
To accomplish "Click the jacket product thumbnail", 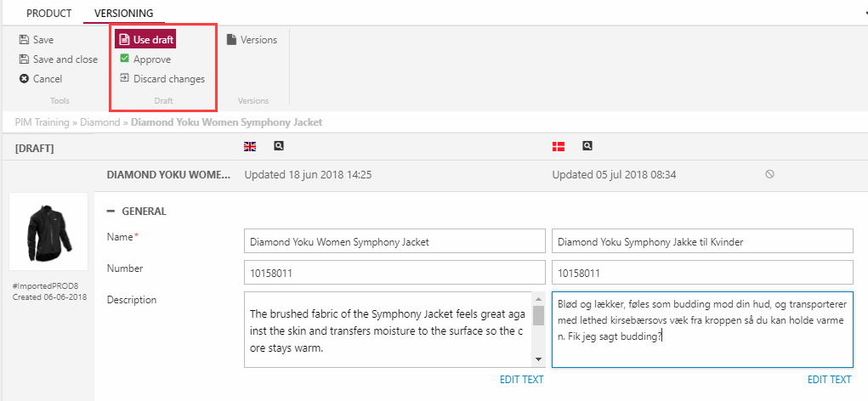I will pyautogui.click(x=48, y=231).
